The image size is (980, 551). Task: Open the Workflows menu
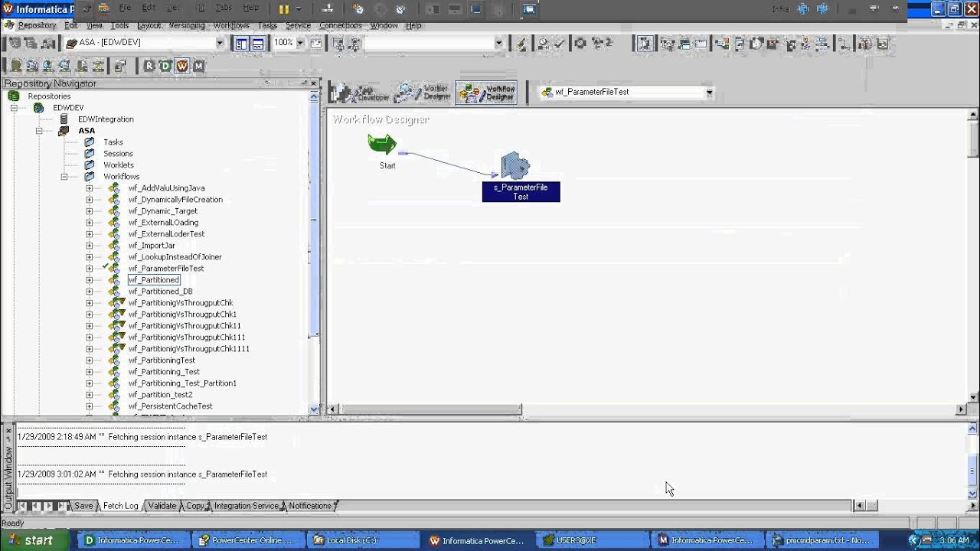click(x=231, y=25)
